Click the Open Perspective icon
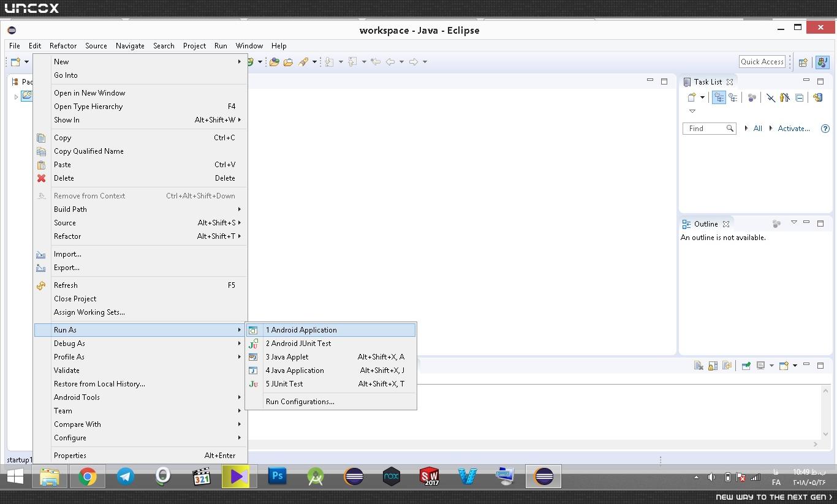 pos(803,62)
